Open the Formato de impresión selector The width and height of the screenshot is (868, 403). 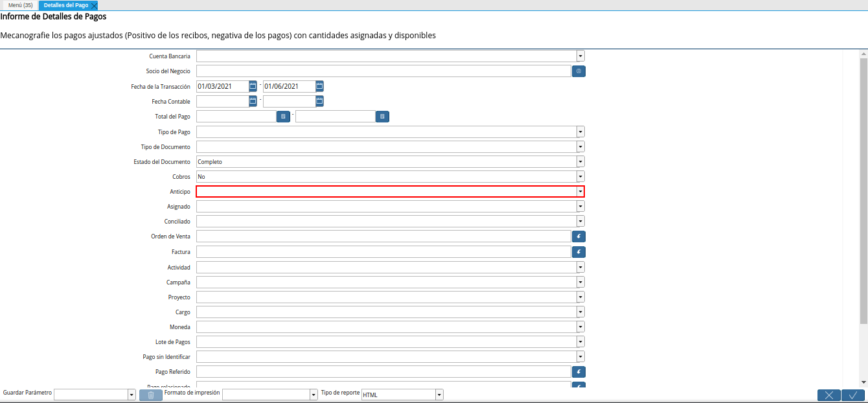click(312, 394)
